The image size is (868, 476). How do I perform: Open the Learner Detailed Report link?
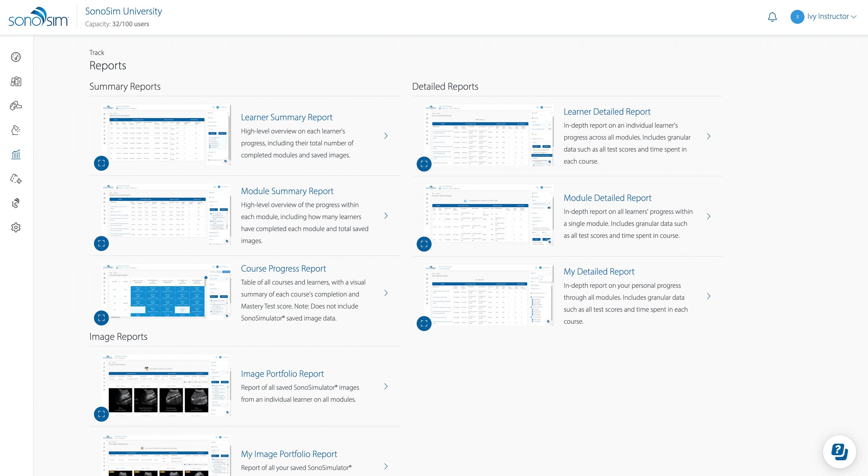[607, 112]
